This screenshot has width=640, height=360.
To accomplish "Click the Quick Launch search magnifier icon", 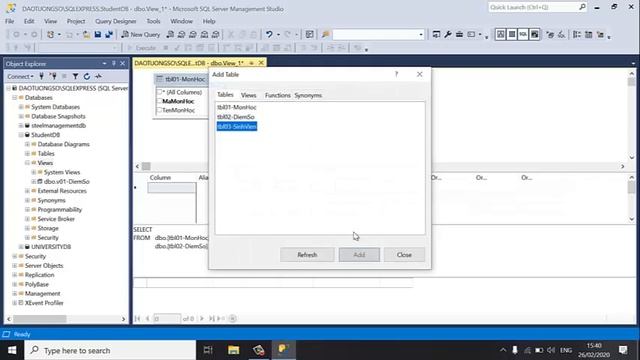I will [582, 7].
